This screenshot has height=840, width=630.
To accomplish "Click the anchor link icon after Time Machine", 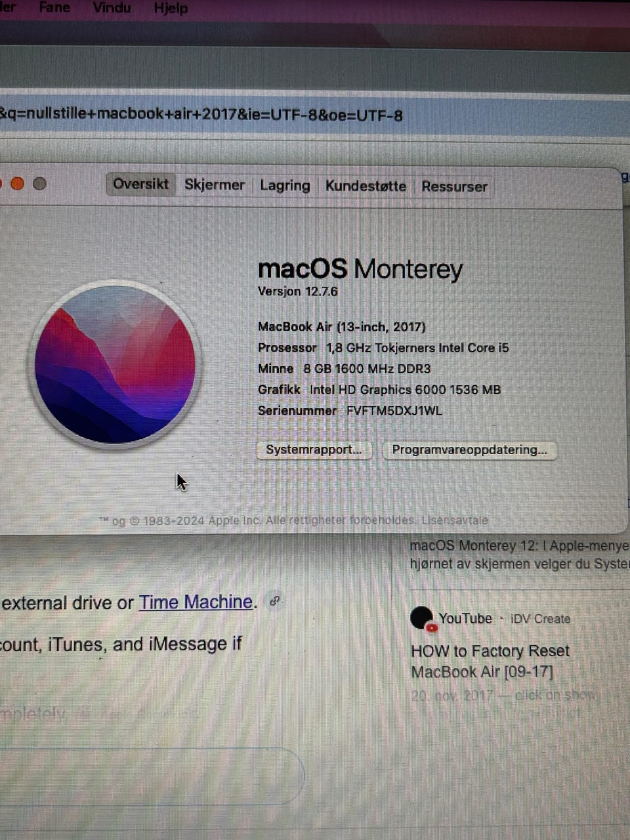I will (275, 600).
